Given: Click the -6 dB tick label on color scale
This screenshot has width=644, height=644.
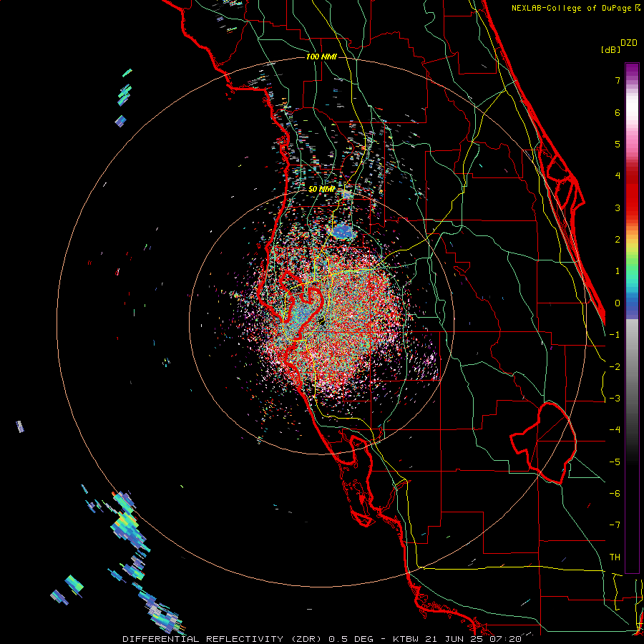Looking at the screenshot, I should (615, 494).
